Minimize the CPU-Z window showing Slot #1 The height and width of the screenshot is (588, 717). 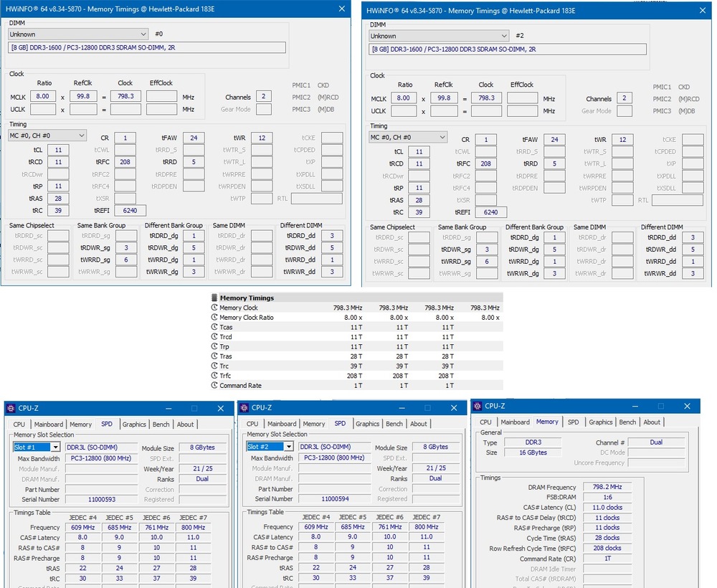[168, 408]
